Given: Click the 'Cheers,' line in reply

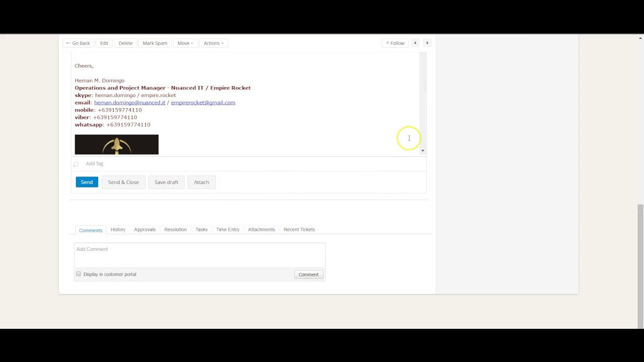Looking at the screenshot, I should [84, 66].
